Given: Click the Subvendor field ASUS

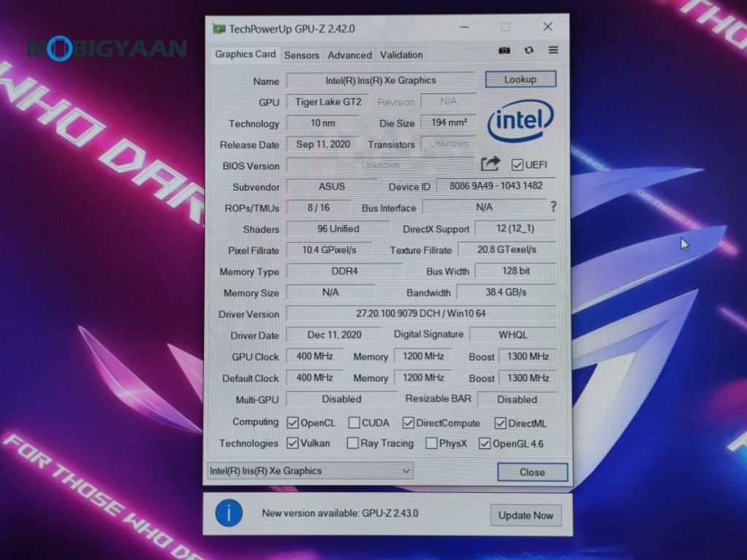Looking at the screenshot, I should click(332, 187).
